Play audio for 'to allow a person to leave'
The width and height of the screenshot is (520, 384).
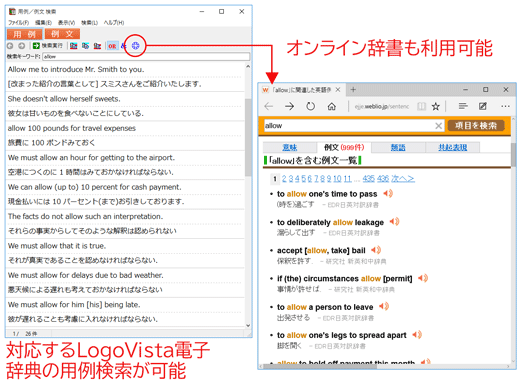(x=384, y=306)
